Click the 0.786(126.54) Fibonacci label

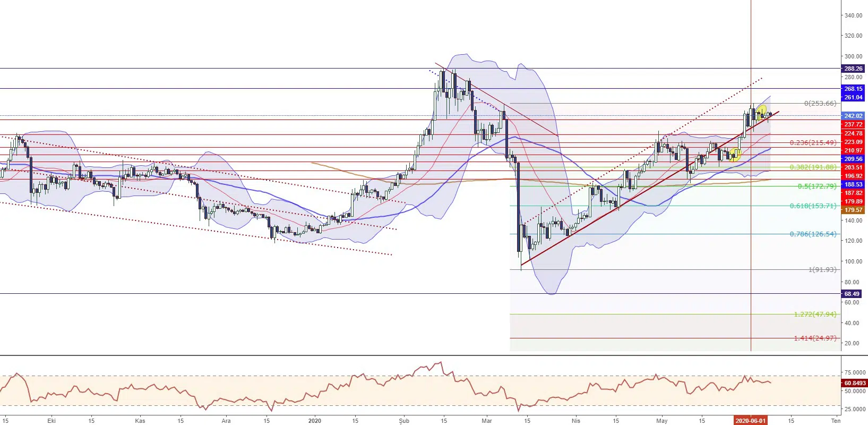813,234
